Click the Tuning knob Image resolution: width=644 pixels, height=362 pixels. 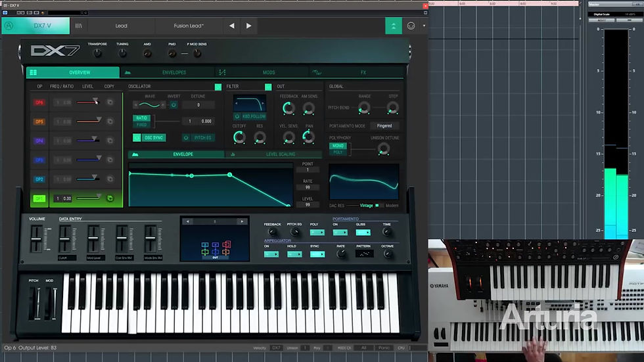[122, 53]
